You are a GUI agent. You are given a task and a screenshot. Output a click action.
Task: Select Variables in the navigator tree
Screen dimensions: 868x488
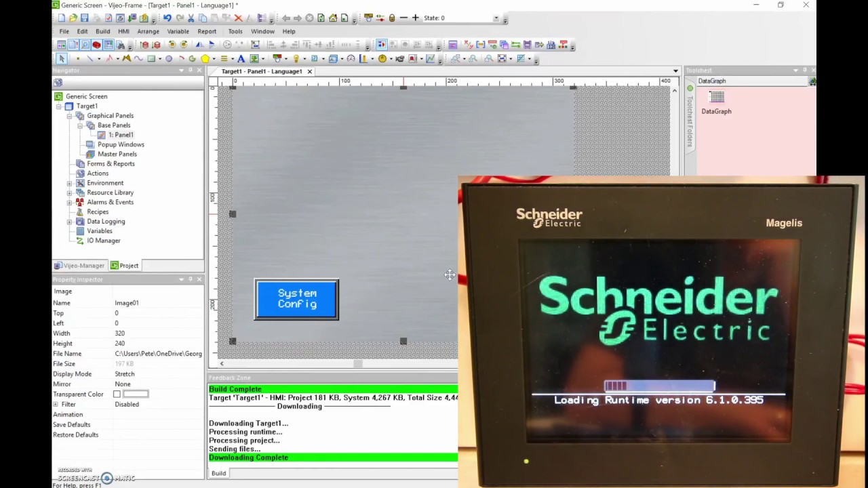(100, 231)
